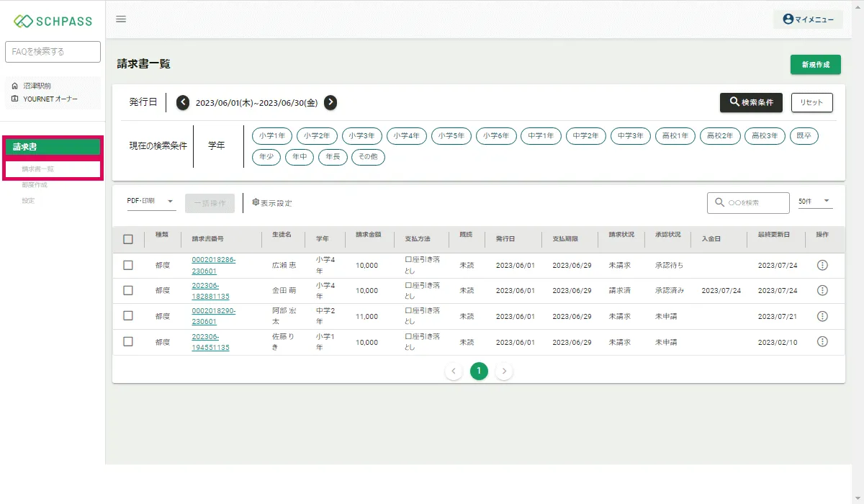Screen dimensions: 864x504
Task: Click the 新規作成 button
Action: 816,64
